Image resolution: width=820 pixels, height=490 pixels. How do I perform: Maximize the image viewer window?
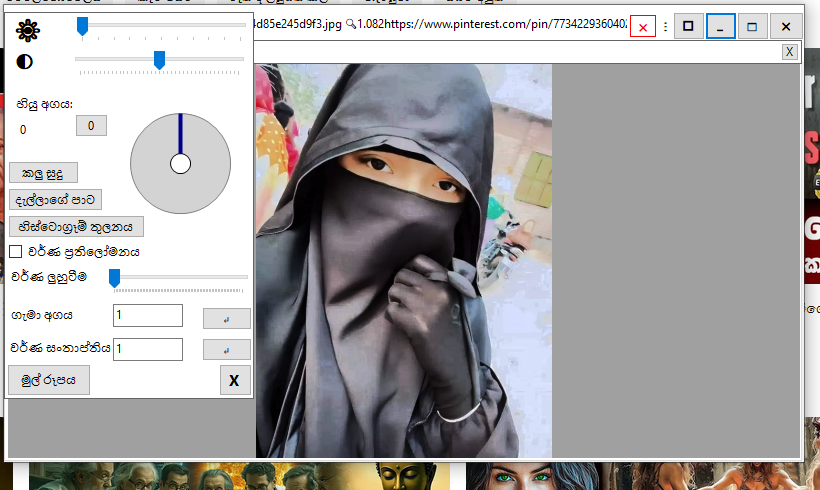(751, 26)
